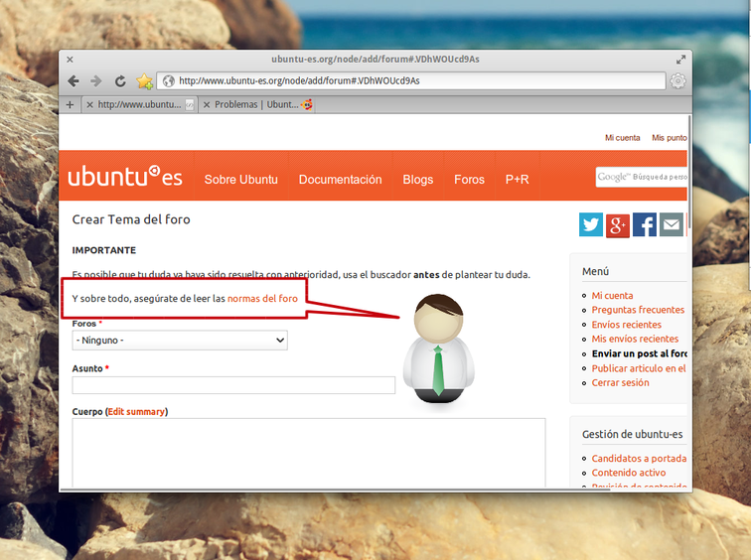
Task: Maximize browser window with expand arrows icon
Action: (680, 60)
